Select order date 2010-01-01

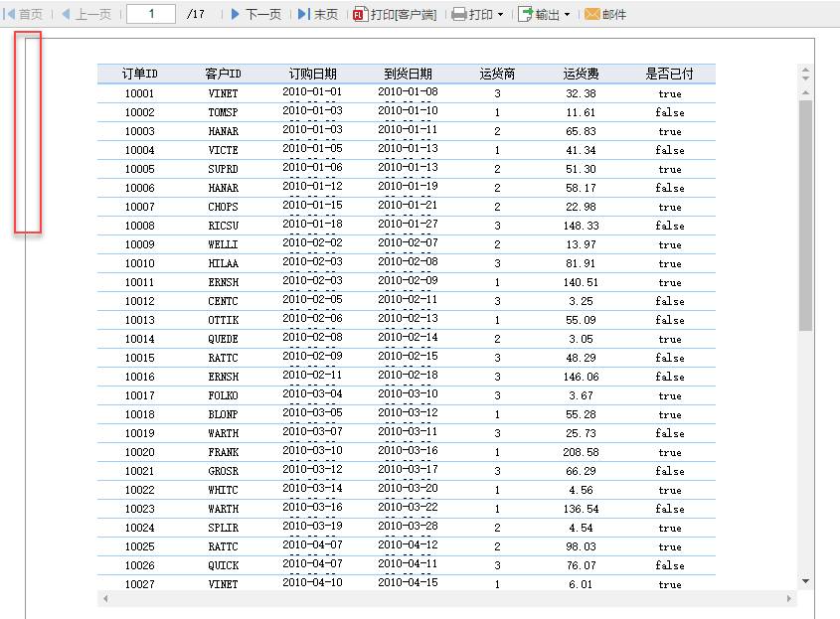point(312,92)
